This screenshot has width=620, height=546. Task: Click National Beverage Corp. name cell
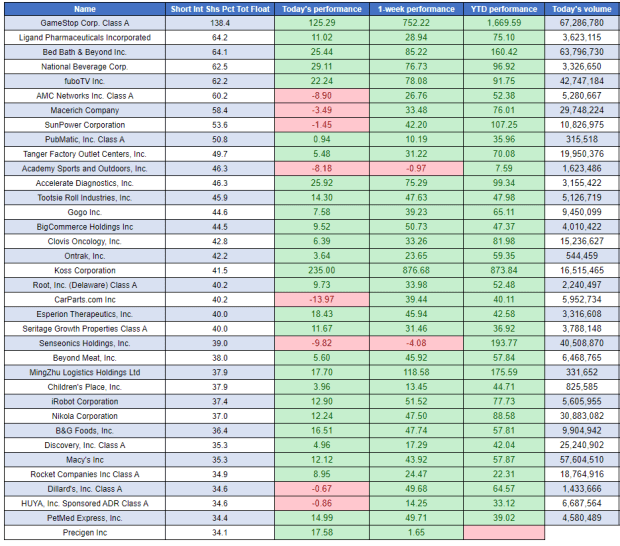(85, 67)
